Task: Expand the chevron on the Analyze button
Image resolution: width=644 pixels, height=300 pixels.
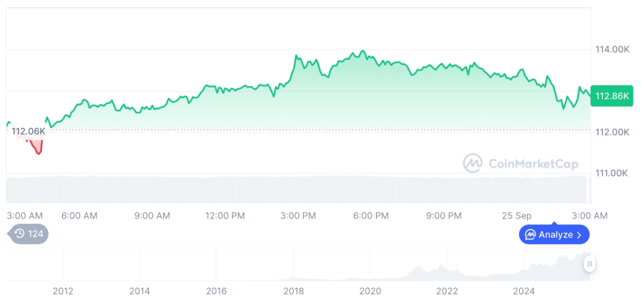Action: [x=579, y=234]
